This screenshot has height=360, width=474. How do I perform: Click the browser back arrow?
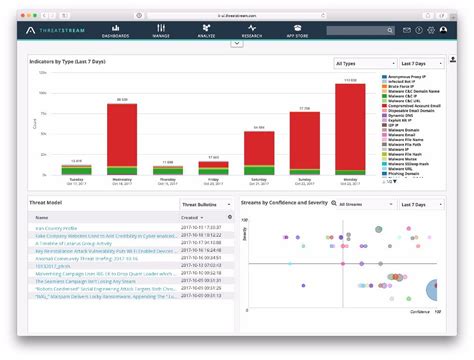pos(45,15)
